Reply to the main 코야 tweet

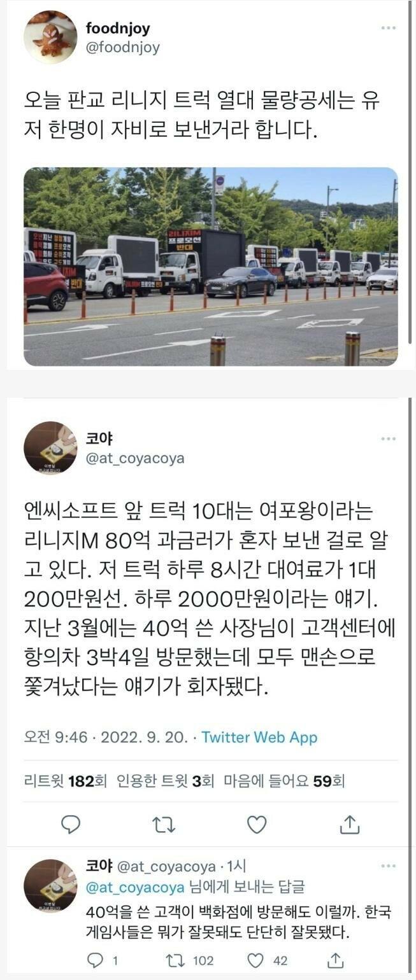(x=71, y=825)
